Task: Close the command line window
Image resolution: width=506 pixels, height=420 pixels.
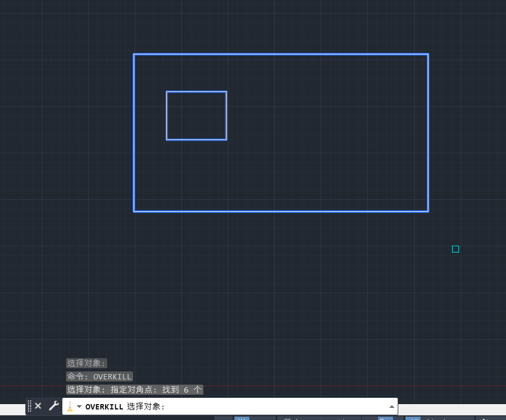Action: coord(38,406)
